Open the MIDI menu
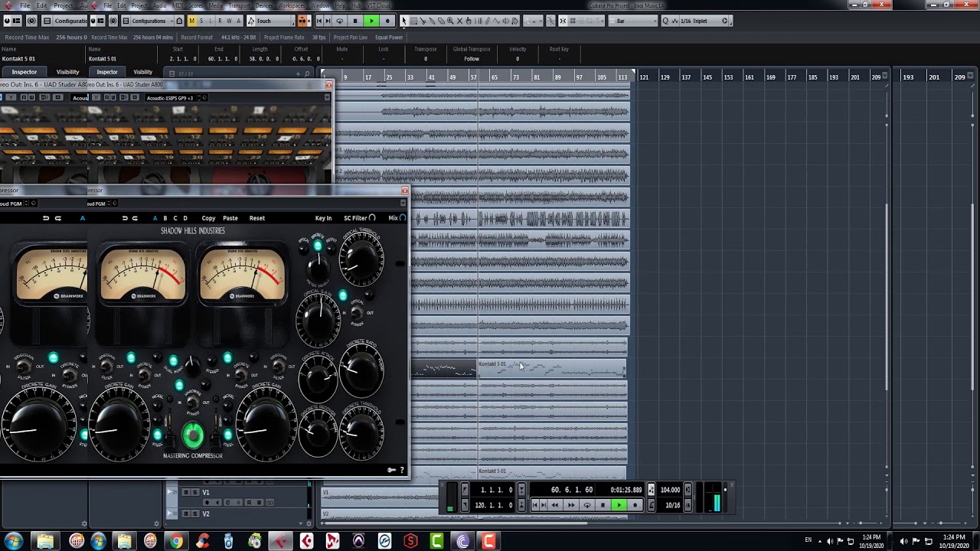The image size is (980, 551). click(x=178, y=5)
